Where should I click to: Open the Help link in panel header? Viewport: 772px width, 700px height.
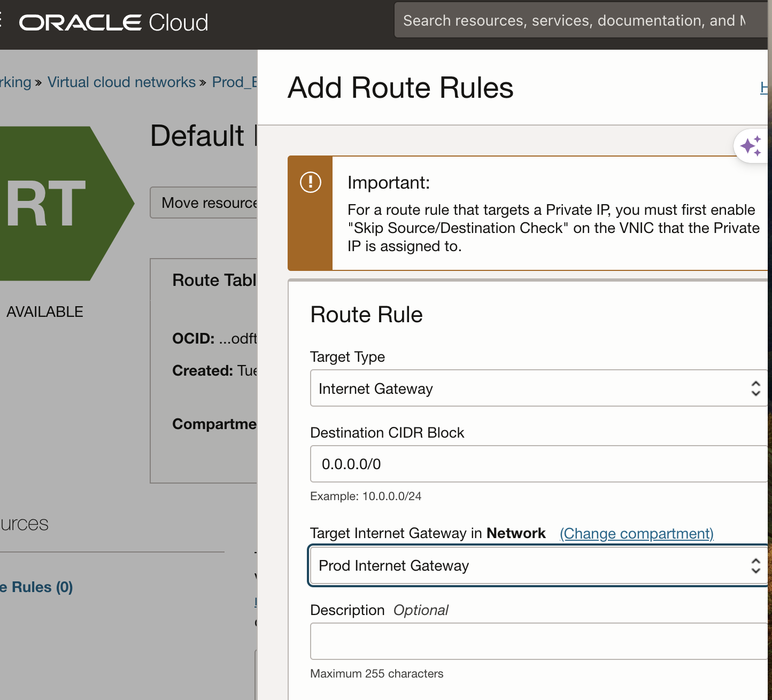pos(764,88)
